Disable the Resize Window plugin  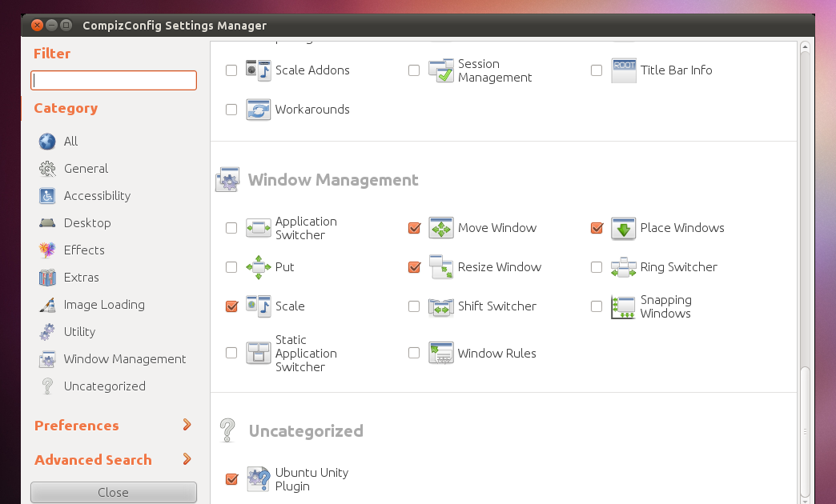[x=413, y=267]
